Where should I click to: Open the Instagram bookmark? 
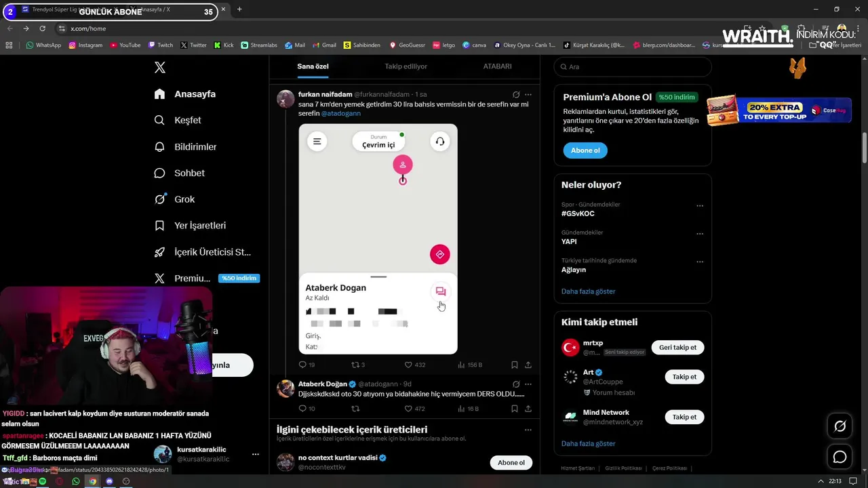coord(85,45)
